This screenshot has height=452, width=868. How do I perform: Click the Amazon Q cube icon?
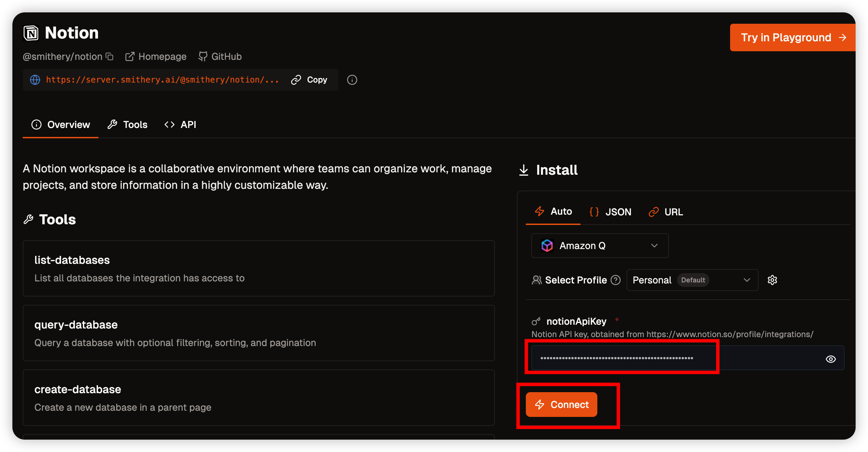point(547,246)
